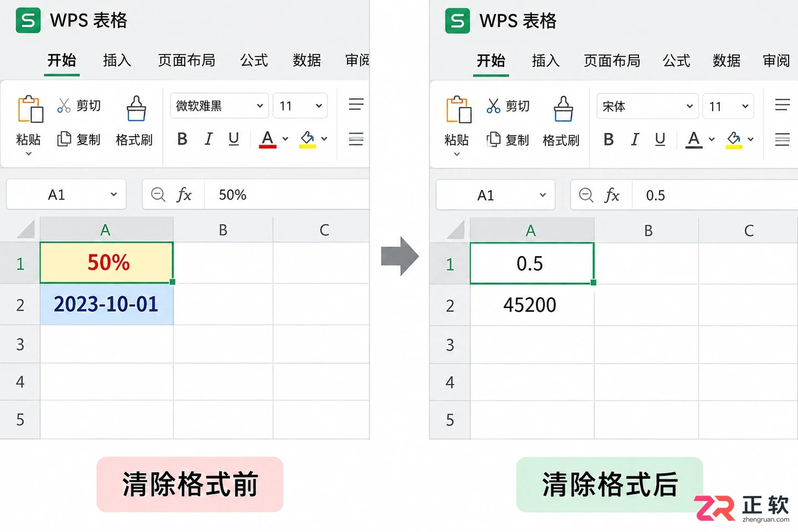
Task: Open font size 11 dropdown in left window
Action: 319,106
